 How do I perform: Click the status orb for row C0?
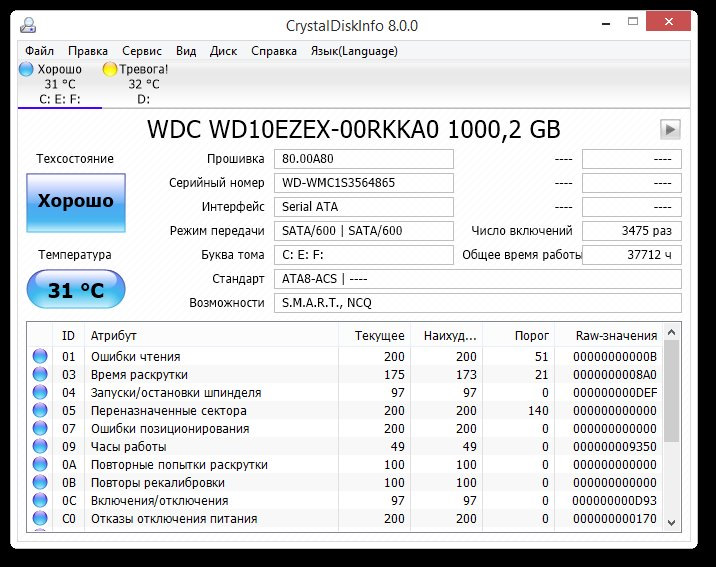(40, 518)
